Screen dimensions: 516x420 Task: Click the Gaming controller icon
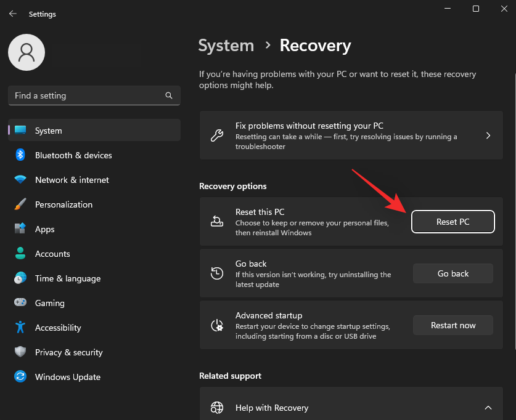coord(20,303)
